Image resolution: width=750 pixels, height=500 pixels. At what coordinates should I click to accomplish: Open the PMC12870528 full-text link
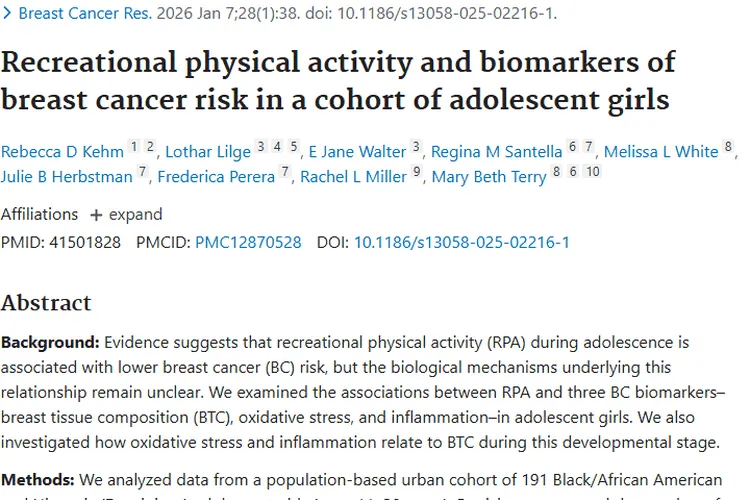coord(248,242)
